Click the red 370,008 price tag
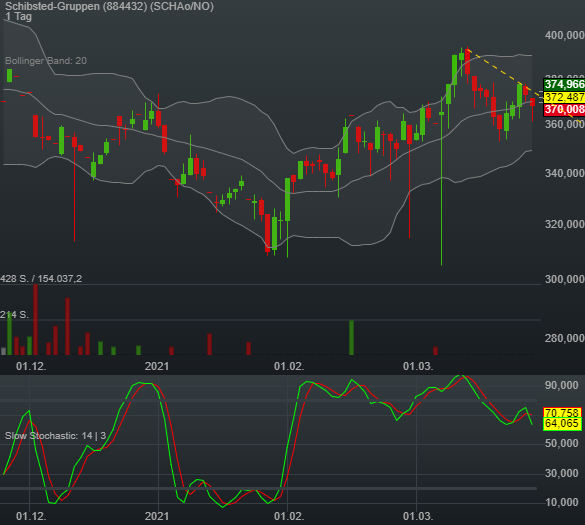Image resolution: width=585 pixels, height=525 pixels. click(564, 109)
